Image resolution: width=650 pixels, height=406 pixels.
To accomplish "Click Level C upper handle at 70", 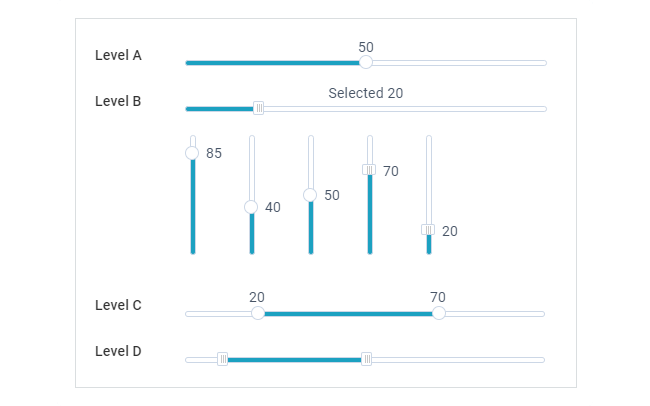I will 439,313.
